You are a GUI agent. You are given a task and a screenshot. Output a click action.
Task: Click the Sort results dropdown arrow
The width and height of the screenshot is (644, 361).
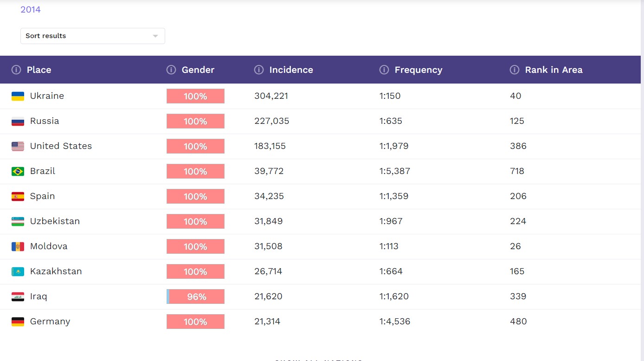155,36
